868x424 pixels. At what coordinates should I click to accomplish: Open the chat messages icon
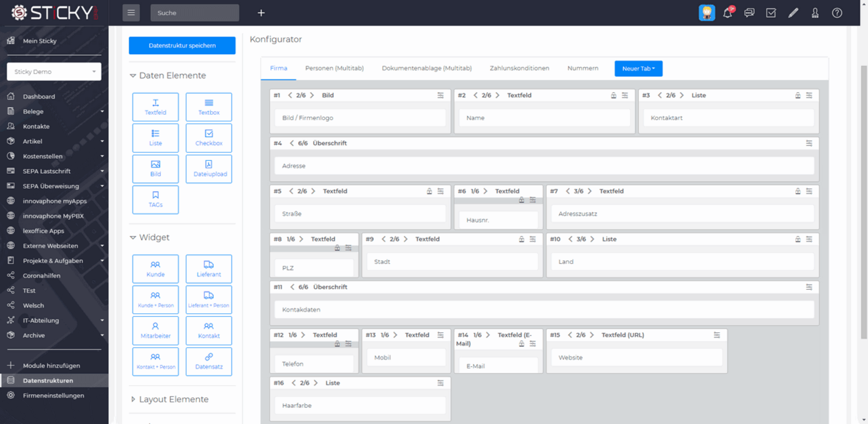[x=749, y=13]
